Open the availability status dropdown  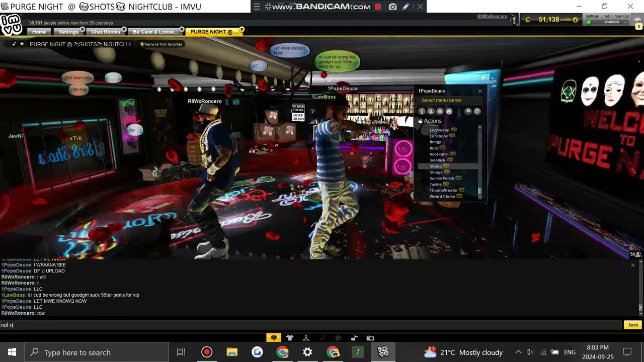[x=625, y=22]
